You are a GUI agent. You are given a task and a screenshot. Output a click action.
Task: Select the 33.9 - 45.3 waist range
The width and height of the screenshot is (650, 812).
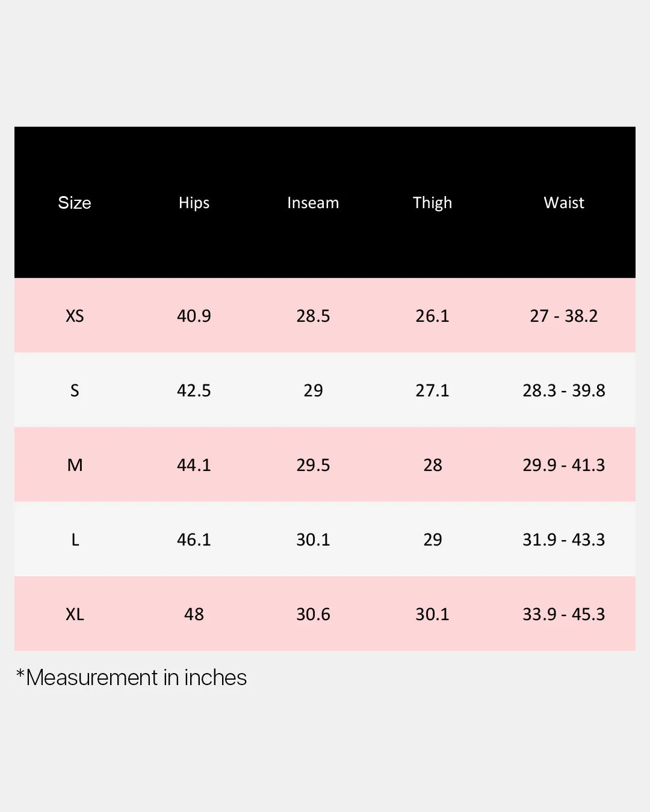coord(564,614)
